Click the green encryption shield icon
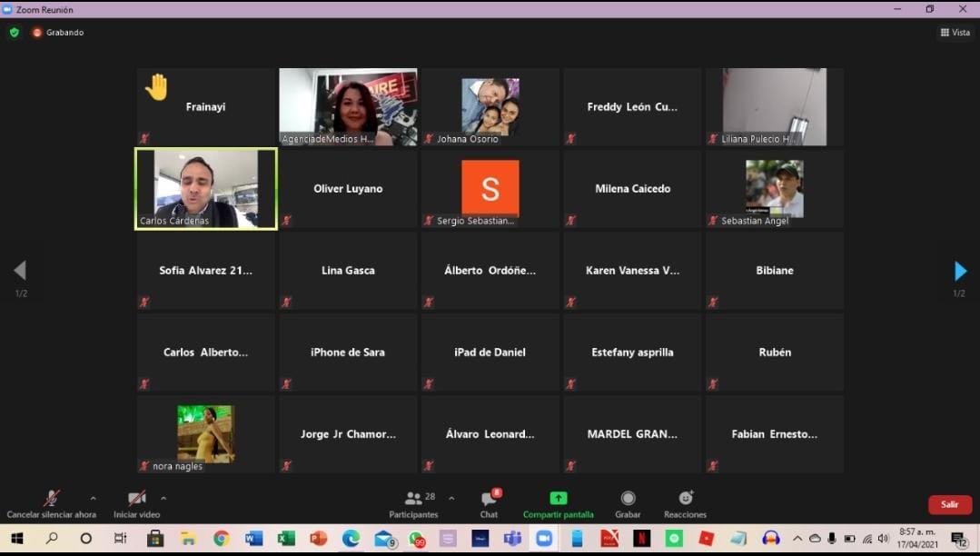The image size is (980, 556). pos(14,33)
